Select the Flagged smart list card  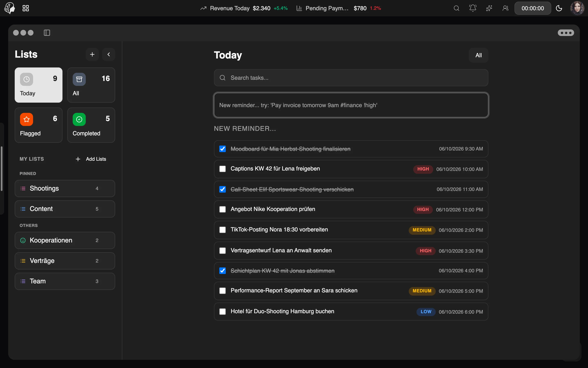click(39, 125)
